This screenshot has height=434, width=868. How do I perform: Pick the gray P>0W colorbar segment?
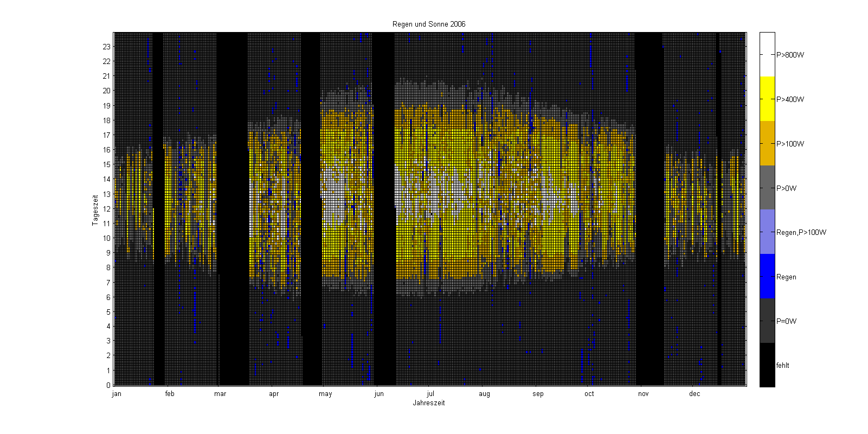767,188
